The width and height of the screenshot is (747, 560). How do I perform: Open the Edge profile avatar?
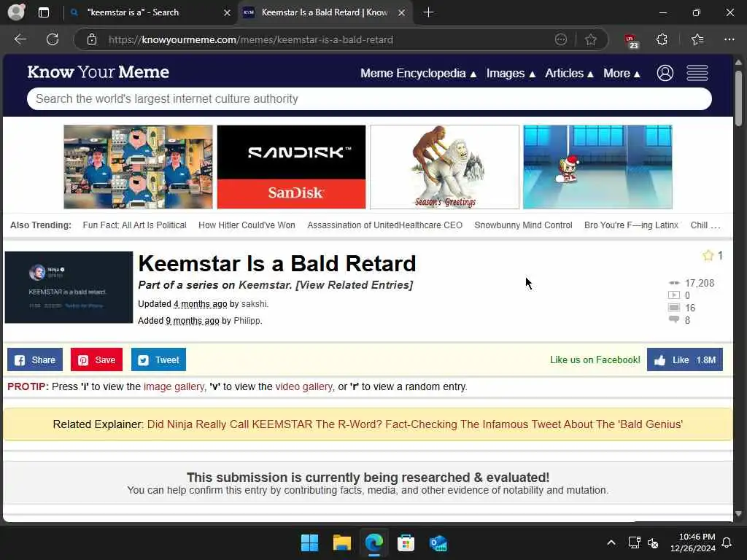[16, 12]
